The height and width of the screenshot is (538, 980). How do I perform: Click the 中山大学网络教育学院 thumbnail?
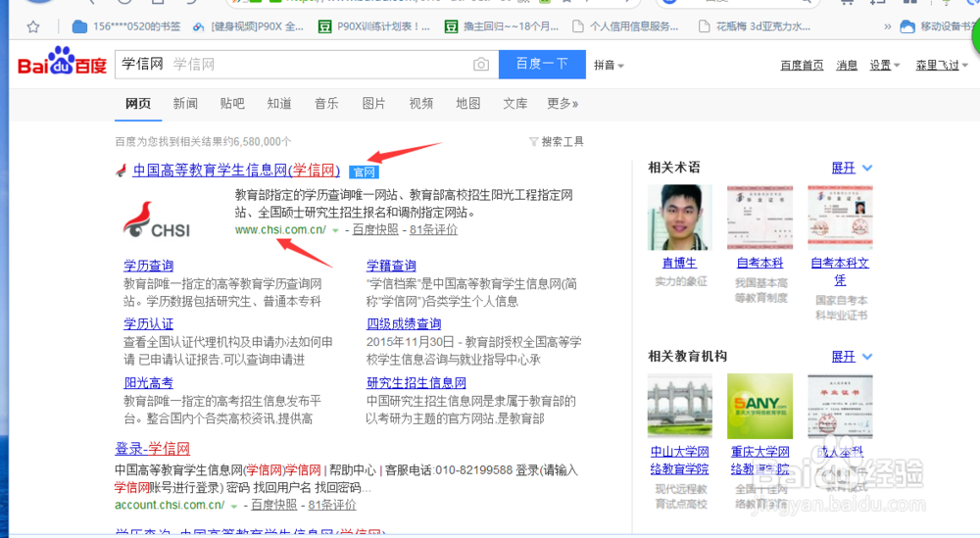pos(680,406)
